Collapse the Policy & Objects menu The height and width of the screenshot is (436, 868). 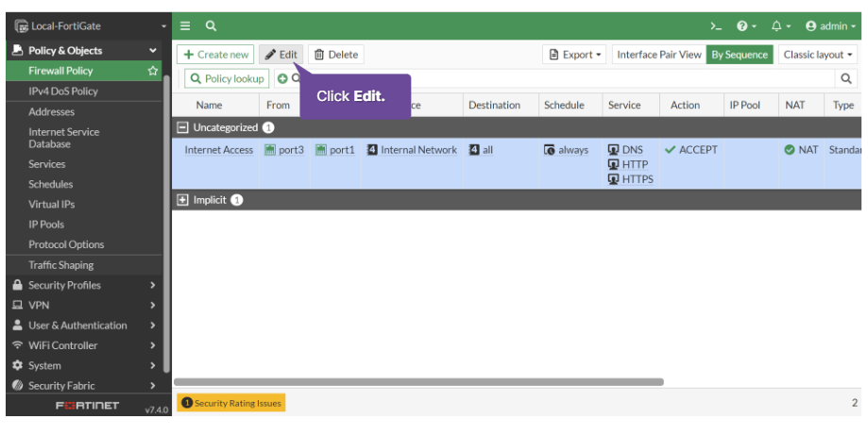tap(84, 50)
